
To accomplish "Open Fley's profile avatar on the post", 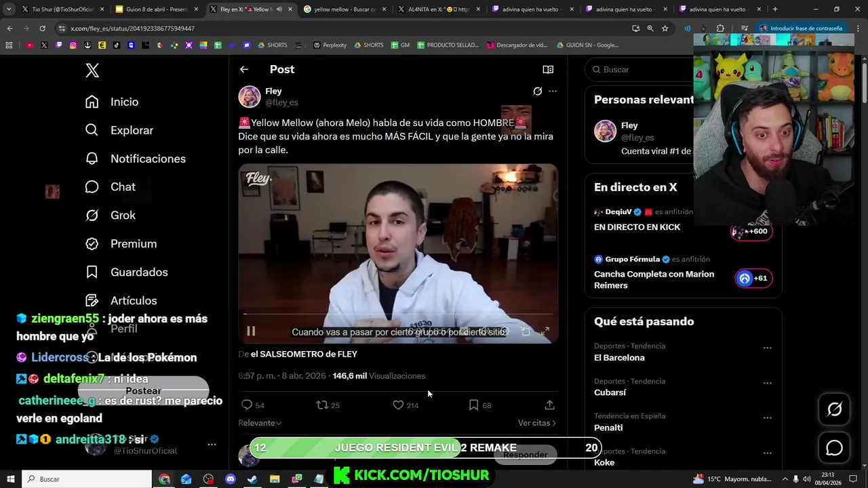I will tap(250, 96).
